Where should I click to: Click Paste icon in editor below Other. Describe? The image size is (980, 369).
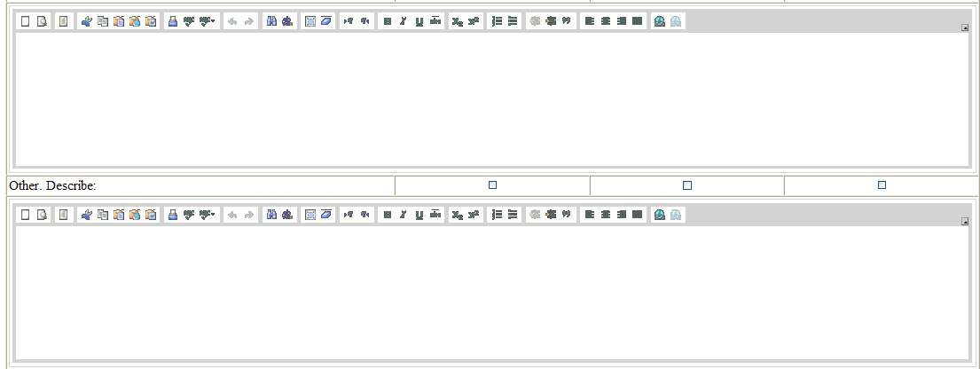119,215
